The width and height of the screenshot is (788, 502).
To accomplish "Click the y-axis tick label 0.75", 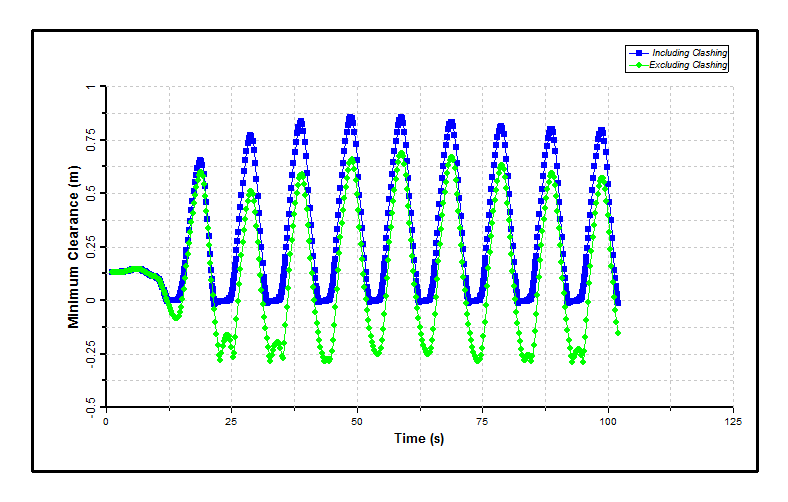I will [91, 140].
